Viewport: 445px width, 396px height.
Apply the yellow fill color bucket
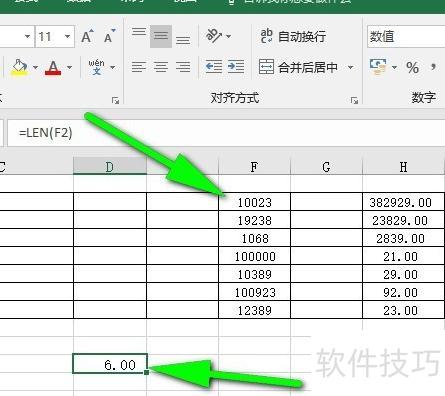click(x=20, y=67)
